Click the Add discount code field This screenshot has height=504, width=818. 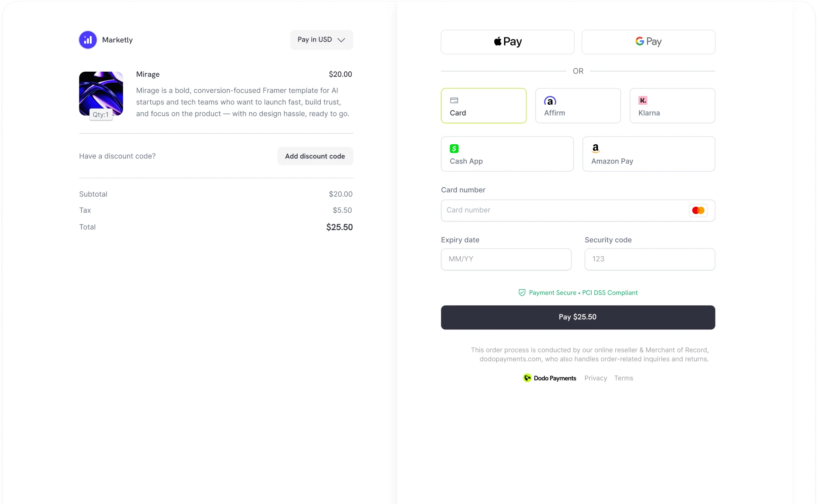315,156
